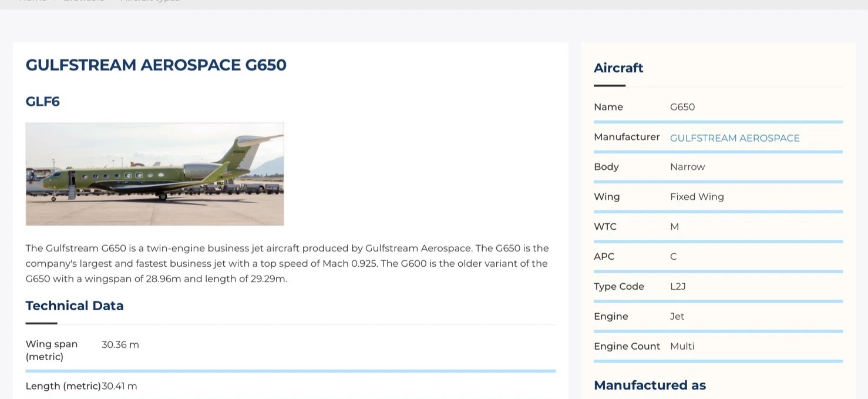Click the APC row label

tap(604, 257)
